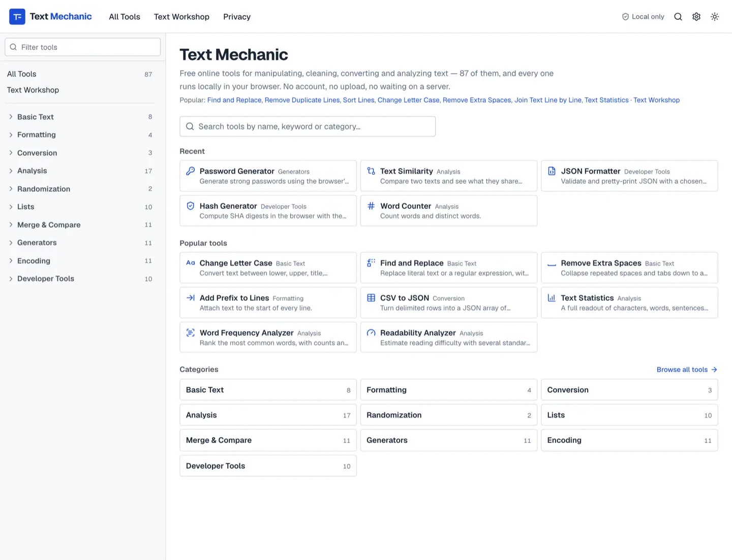Open the Encoding category card
This screenshot has width=732, height=560.
point(629,440)
